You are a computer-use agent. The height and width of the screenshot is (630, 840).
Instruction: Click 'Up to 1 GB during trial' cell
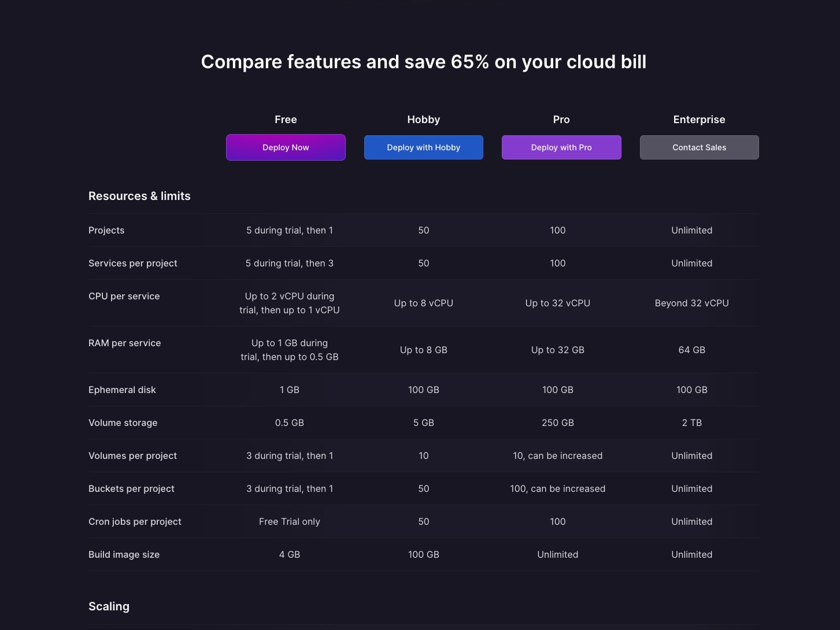point(290,350)
